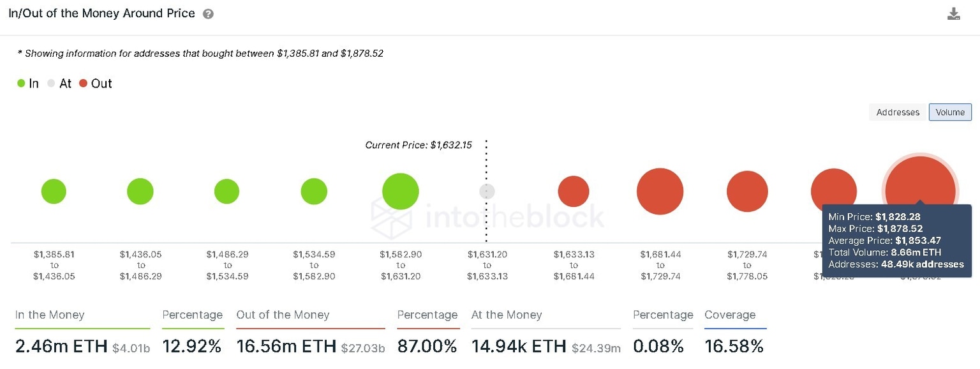Click the Coverage 16.58% figure
Viewport: 980px width, 369px height.
(734, 345)
